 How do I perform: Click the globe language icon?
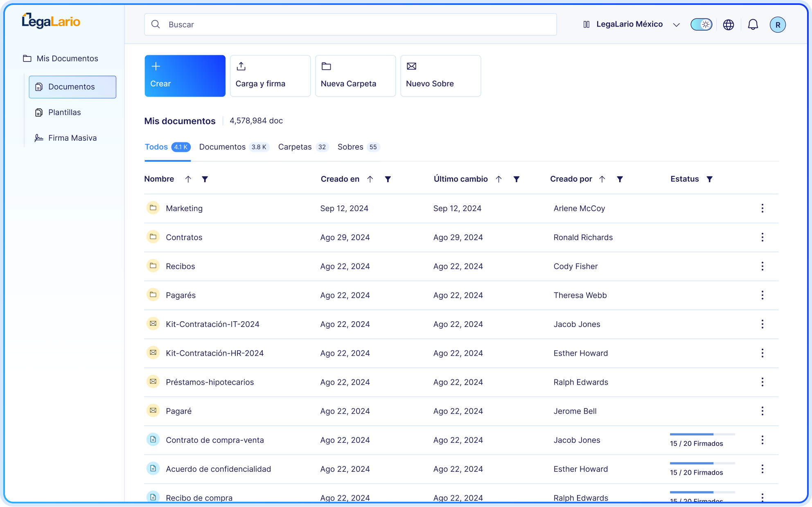click(x=728, y=25)
